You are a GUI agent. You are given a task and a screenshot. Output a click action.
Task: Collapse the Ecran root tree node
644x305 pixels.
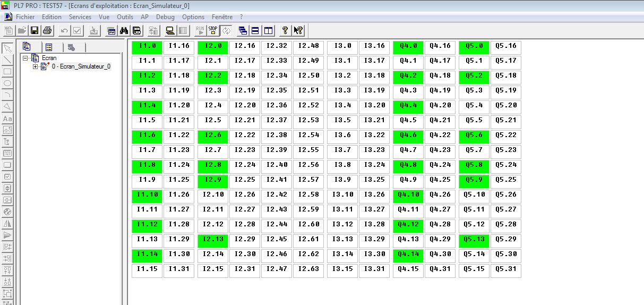[25, 58]
